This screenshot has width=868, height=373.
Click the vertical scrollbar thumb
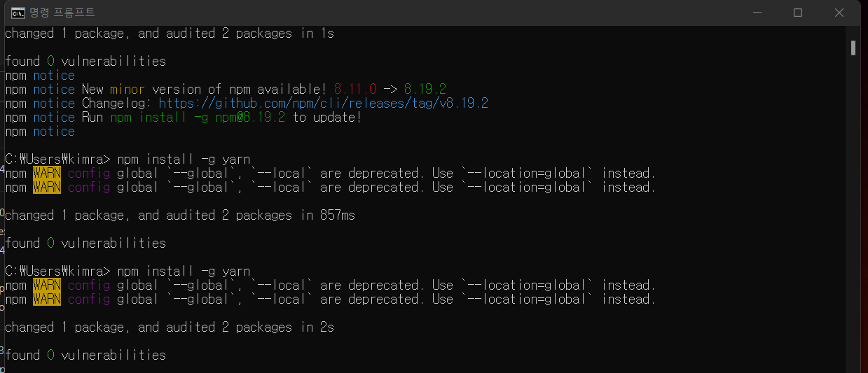pyautogui.click(x=853, y=48)
